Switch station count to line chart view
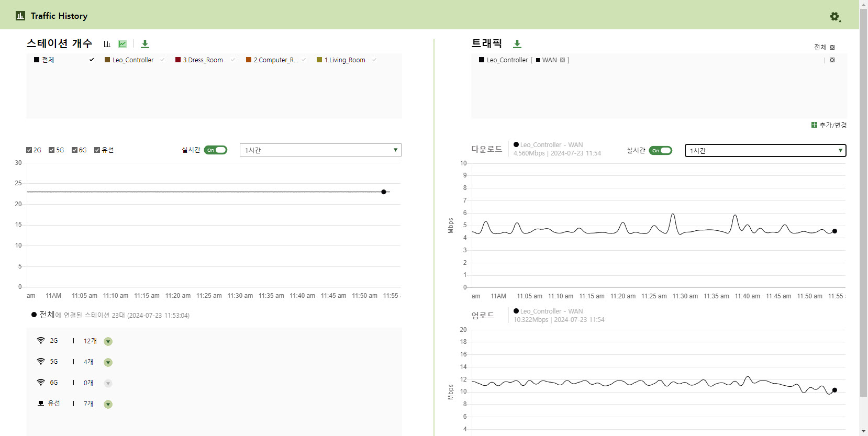The width and height of the screenshot is (868, 436). [123, 44]
